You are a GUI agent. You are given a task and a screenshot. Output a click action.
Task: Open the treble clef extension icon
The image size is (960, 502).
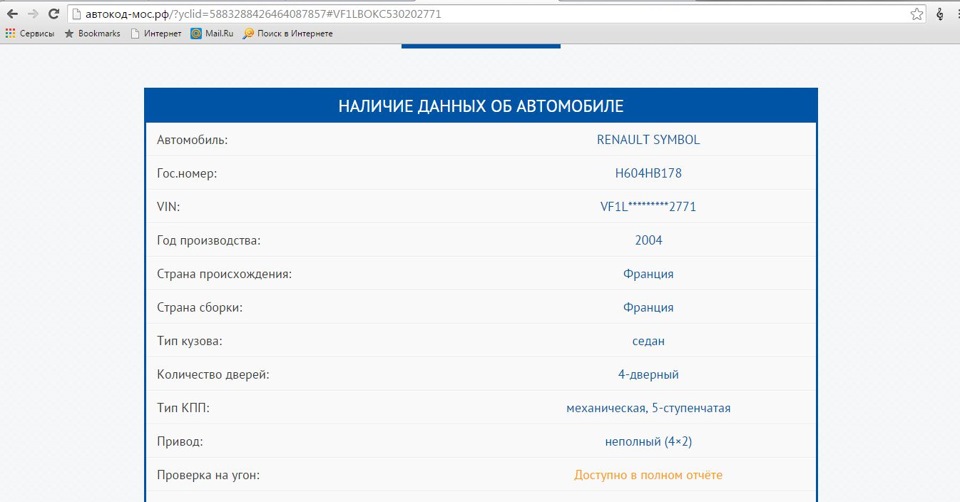(940, 13)
